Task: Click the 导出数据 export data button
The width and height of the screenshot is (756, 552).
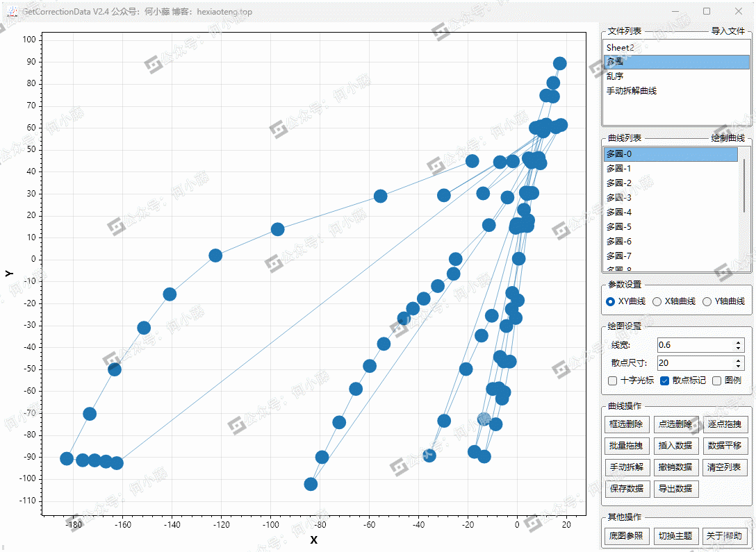Action: coord(675,489)
